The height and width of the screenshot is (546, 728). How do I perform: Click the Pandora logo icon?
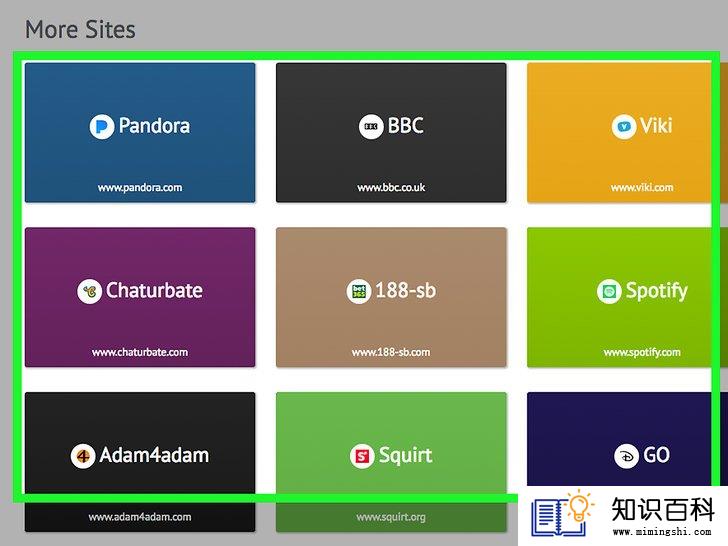point(102,126)
